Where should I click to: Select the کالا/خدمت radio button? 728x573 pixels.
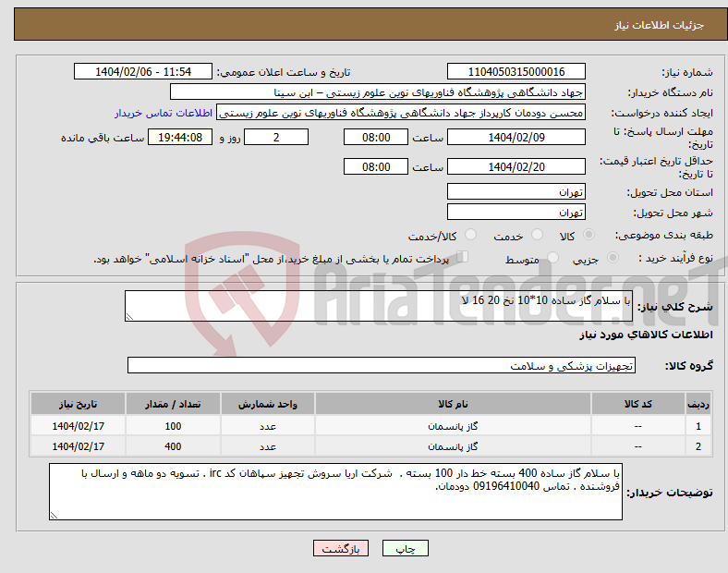(x=471, y=235)
